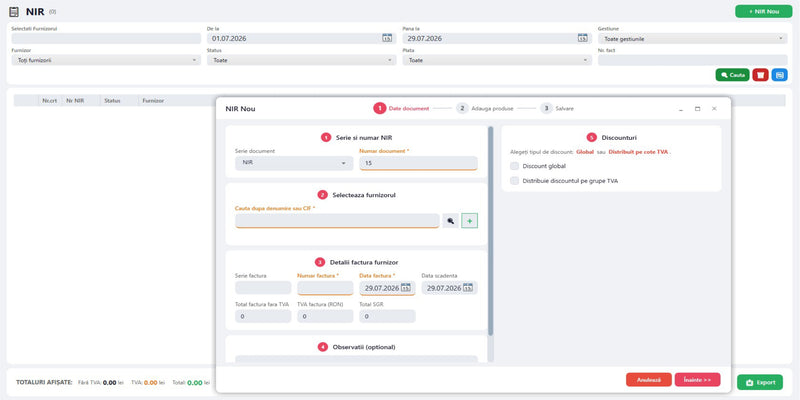Go to step 1 Date document

coord(402,108)
